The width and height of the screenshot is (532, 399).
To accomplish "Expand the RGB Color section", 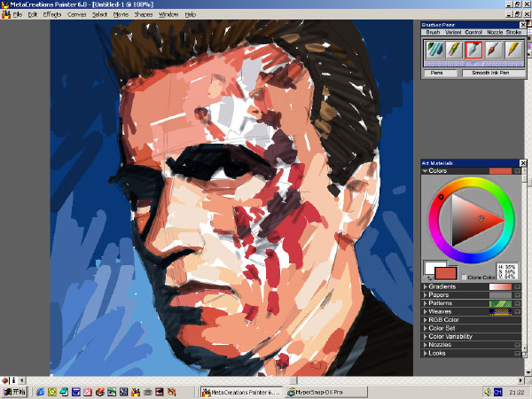I will [425, 320].
